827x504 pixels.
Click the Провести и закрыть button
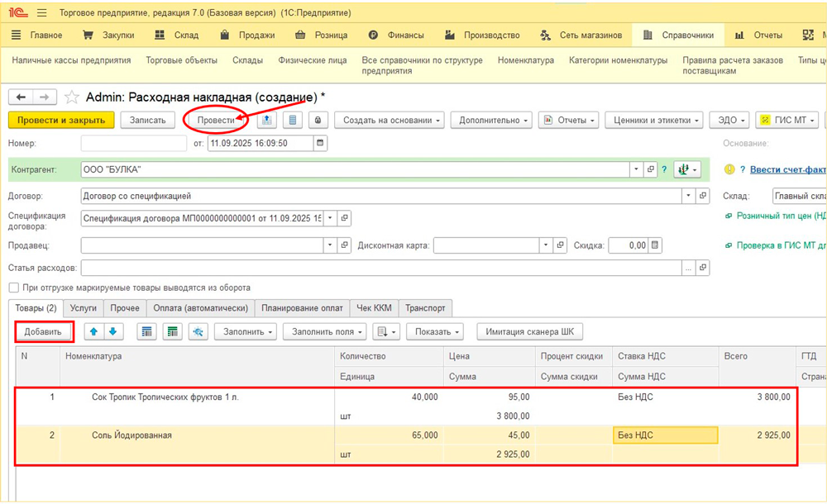tap(60, 120)
